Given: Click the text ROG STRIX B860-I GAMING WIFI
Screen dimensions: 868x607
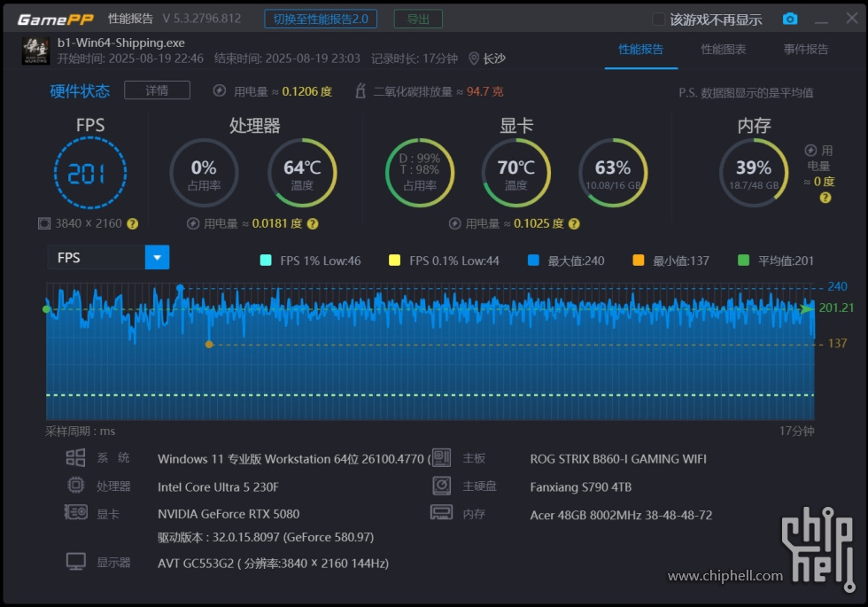Looking at the screenshot, I should pos(618,459).
